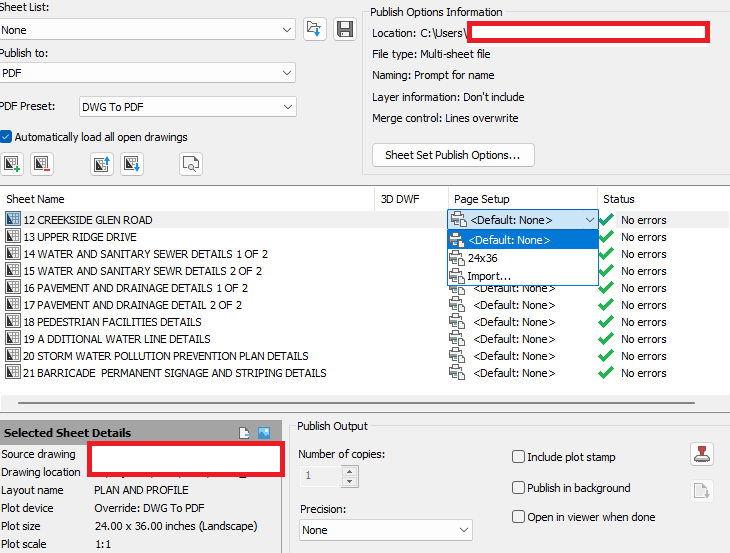
Task: Click <Default: None> page setup for sheet 20
Action: pyautogui.click(x=514, y=356)
